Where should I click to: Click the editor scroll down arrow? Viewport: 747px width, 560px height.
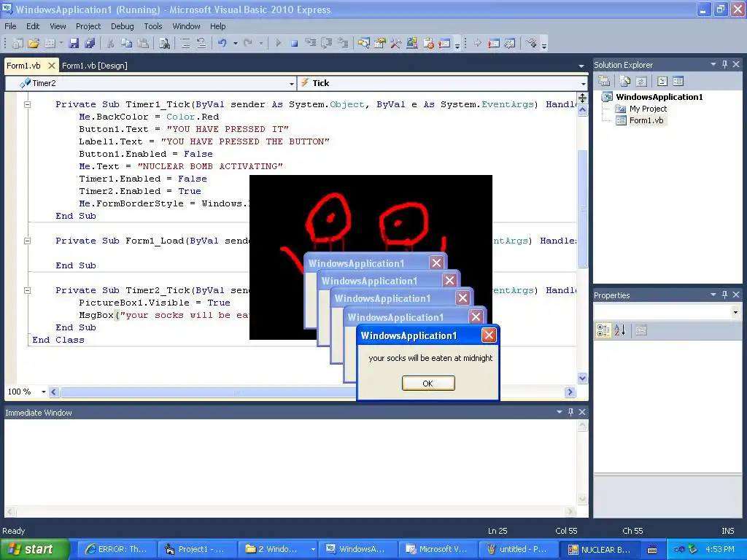583,378
